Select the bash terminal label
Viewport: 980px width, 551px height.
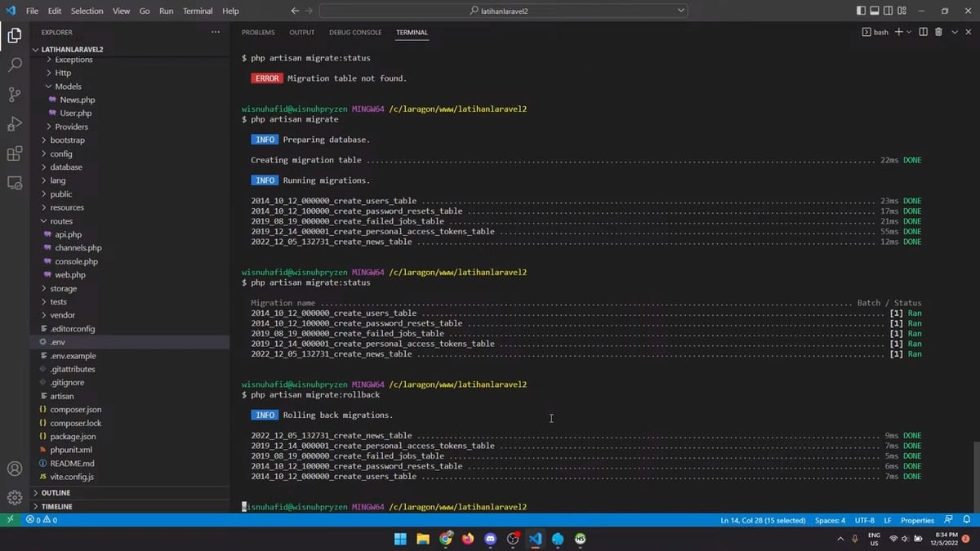point(875,32)
